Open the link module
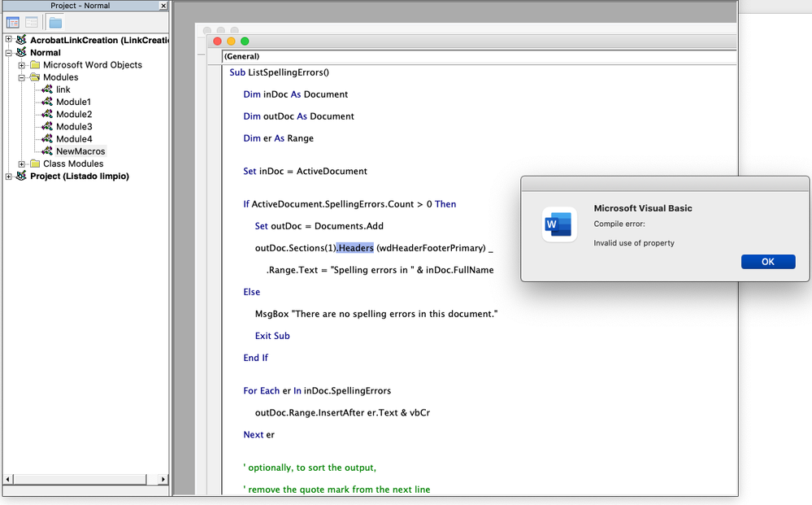 63,89
